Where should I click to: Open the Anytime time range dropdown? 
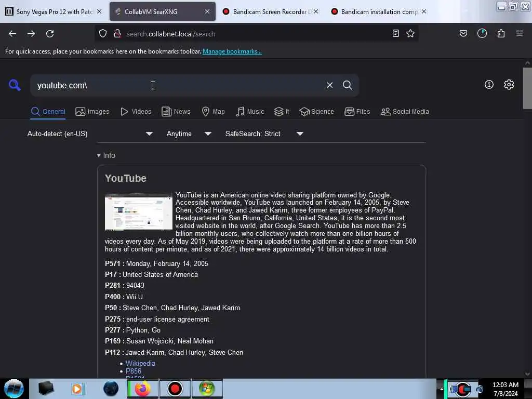coord(189,134)
